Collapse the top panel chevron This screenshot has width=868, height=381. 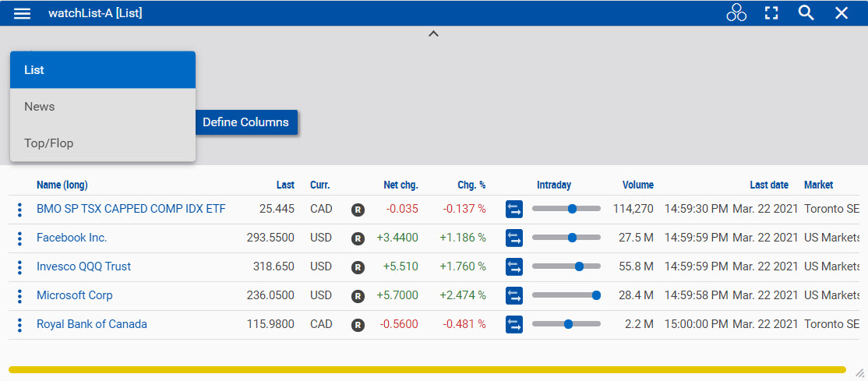pyautogui.click(x=433, y=34)
